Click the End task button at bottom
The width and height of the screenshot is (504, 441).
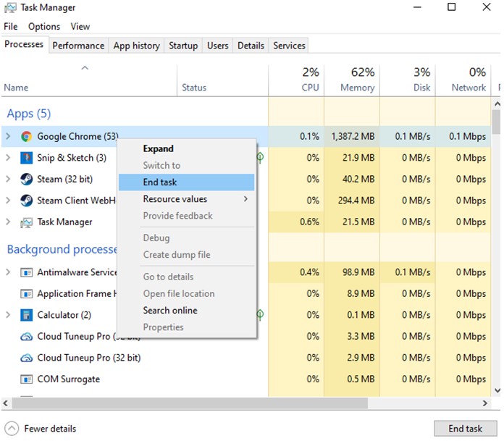coord(465,429)
